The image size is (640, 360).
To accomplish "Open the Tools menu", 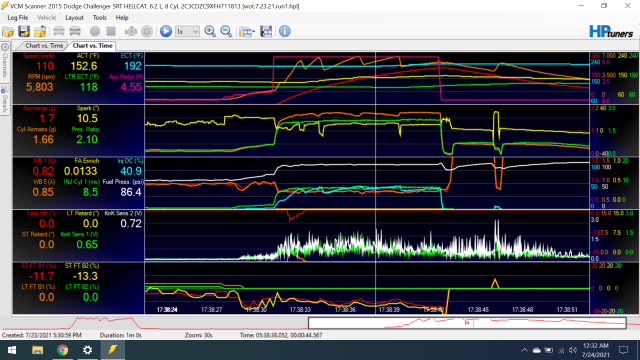I will click(x=99, y=18).
